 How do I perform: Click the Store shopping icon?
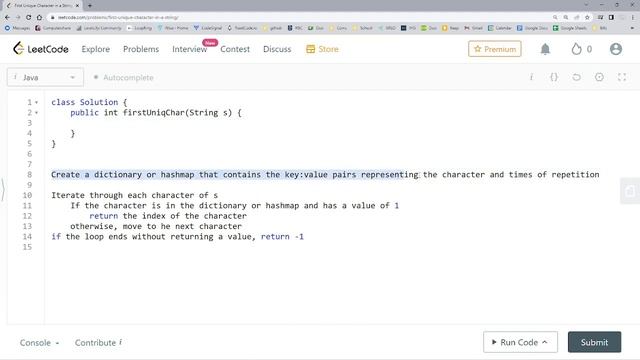click(311, 49)
